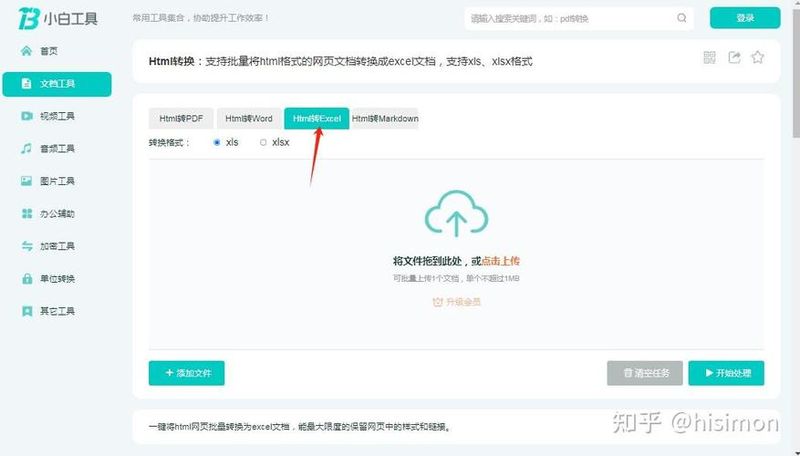Open 办公辅助 in sidebar
This screenshot has width=800, height=456.
tap(57, 214)
